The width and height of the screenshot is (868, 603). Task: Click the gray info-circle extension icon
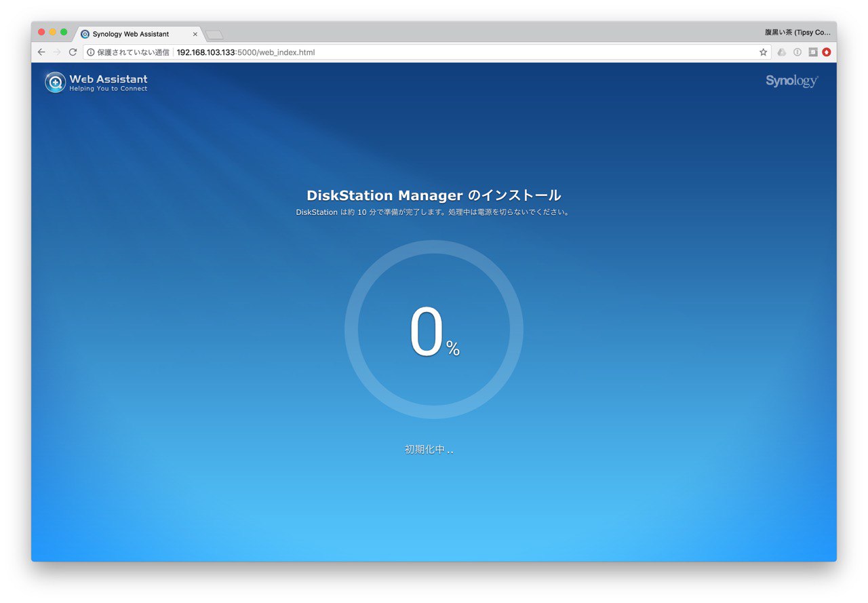[797, 52]
